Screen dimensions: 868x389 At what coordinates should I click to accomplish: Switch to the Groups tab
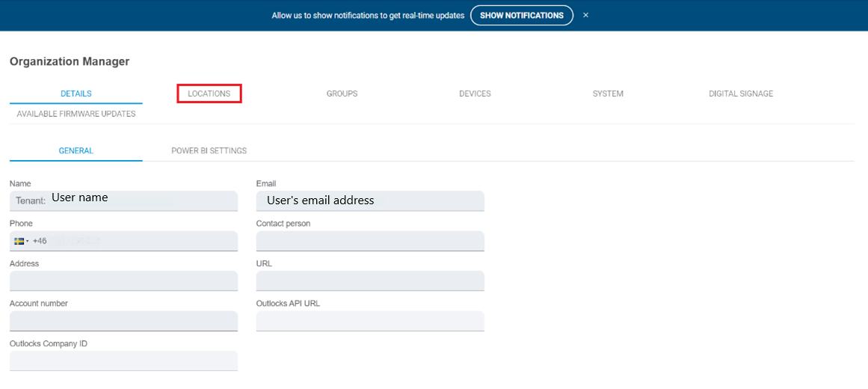342,94
